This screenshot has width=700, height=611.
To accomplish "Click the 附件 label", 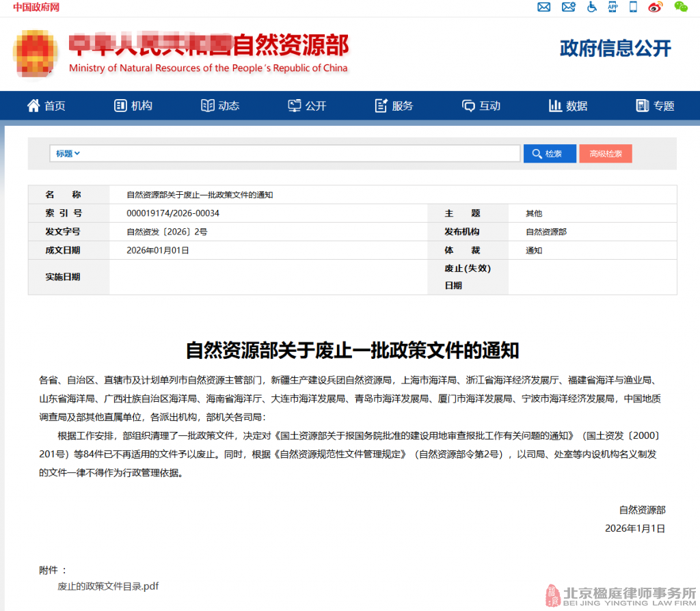I will click(53, 570).
